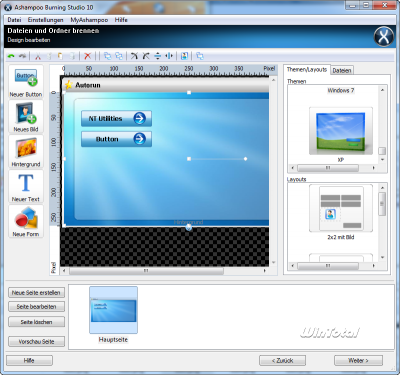
Task: Click the Hilfe button at bottom left
Action: (x=29, y=360)
